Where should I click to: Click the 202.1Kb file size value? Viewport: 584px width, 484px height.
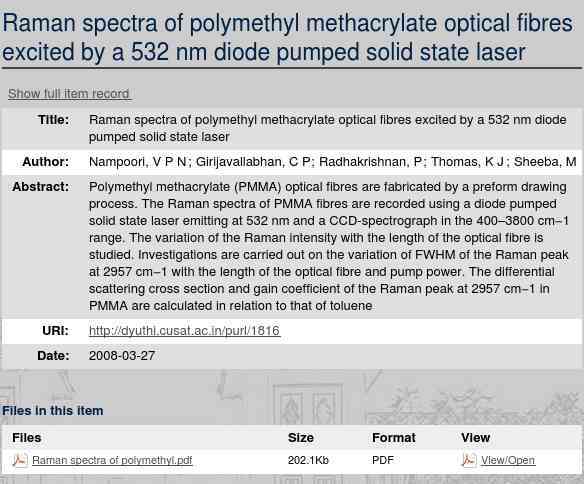pos(308,460)
